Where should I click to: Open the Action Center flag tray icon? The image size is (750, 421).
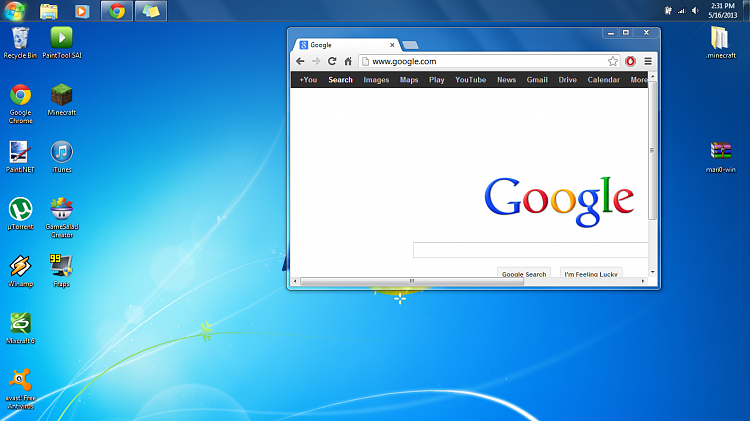point(668,11)
